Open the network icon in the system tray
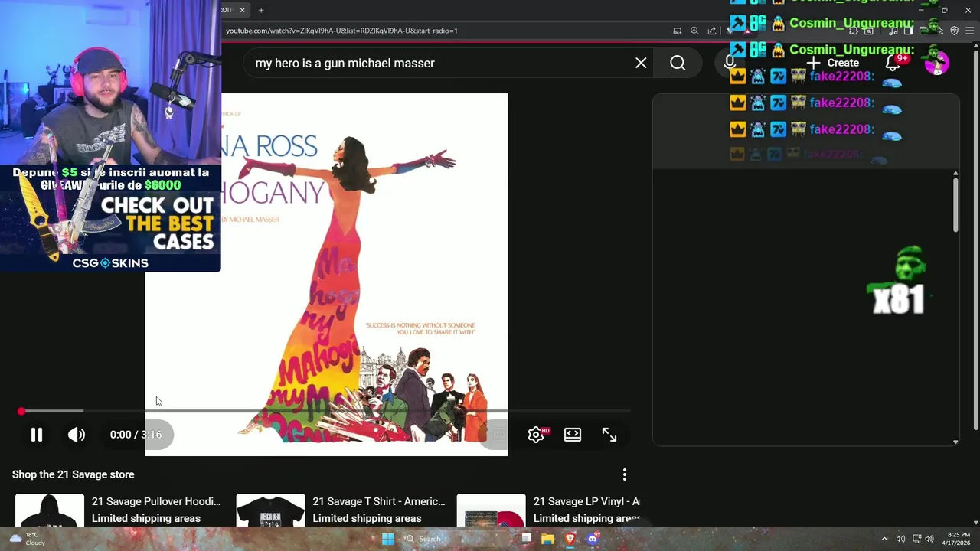 point(916,539)
